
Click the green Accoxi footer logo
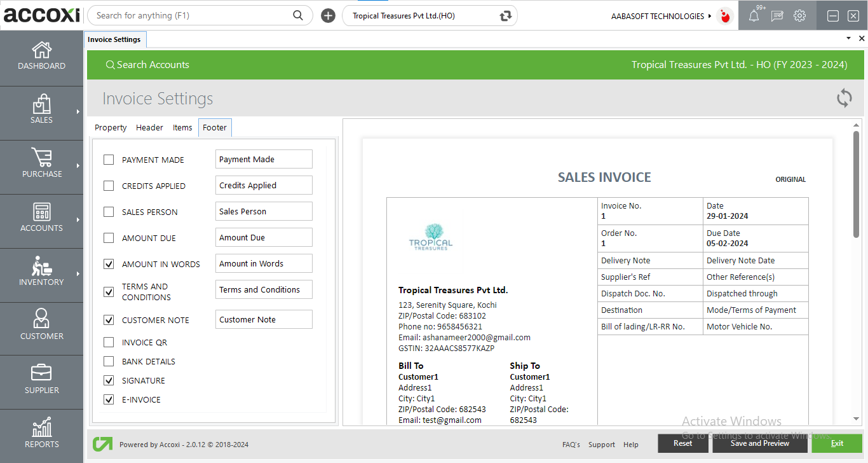tap(102, 444)
